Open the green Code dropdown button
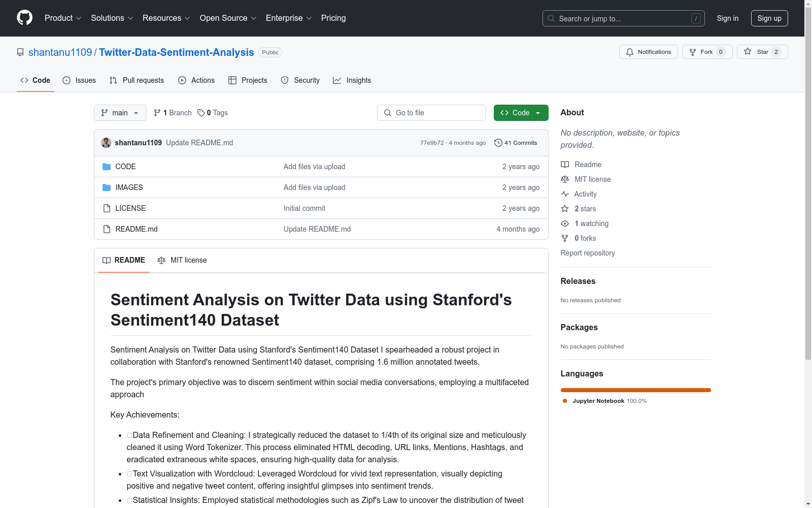The image size is (812, 508). point(521,113)
